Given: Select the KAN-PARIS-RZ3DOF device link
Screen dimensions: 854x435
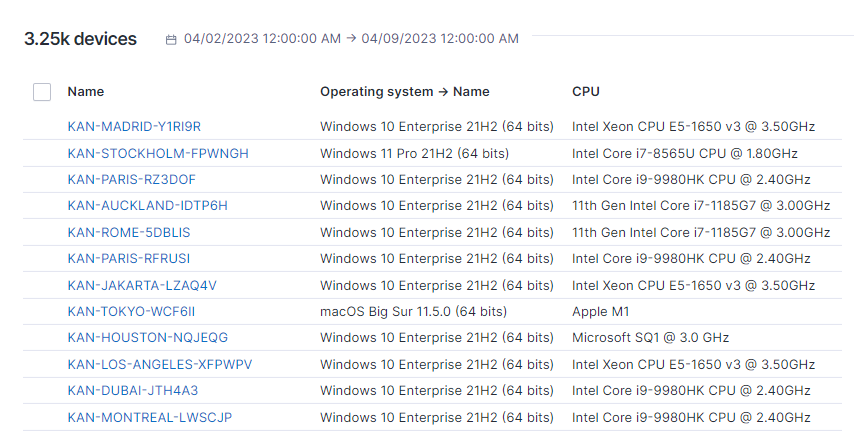Looking at the screenshot, I should click(132, 180).
